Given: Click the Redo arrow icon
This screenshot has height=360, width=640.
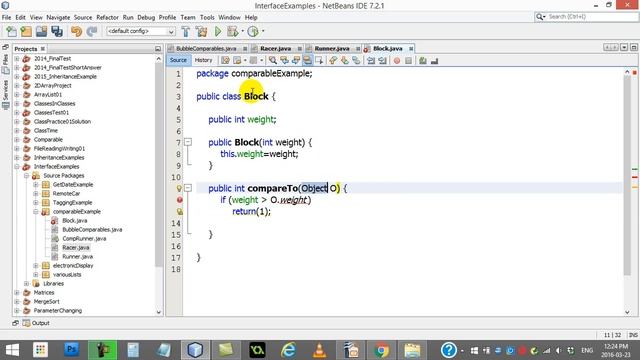Looking at the screenshot, I should pyautogui.click(x=92, y=31).
